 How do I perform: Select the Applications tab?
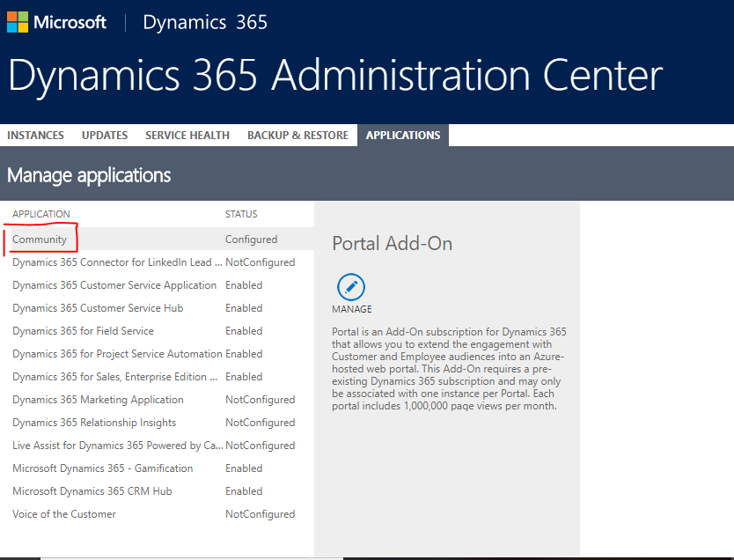pos(403,136)
